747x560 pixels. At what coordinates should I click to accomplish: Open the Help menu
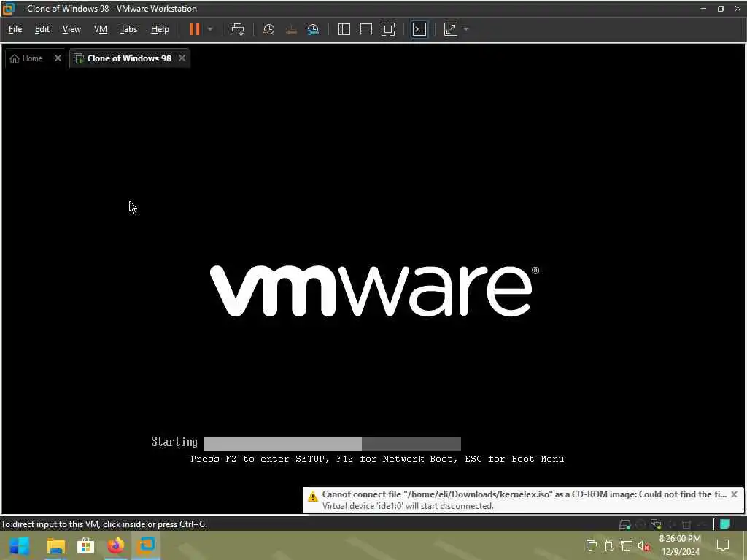160,29
